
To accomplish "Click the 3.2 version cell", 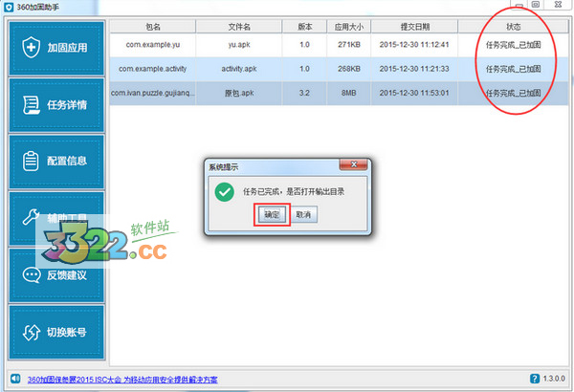I will [304, 93].
